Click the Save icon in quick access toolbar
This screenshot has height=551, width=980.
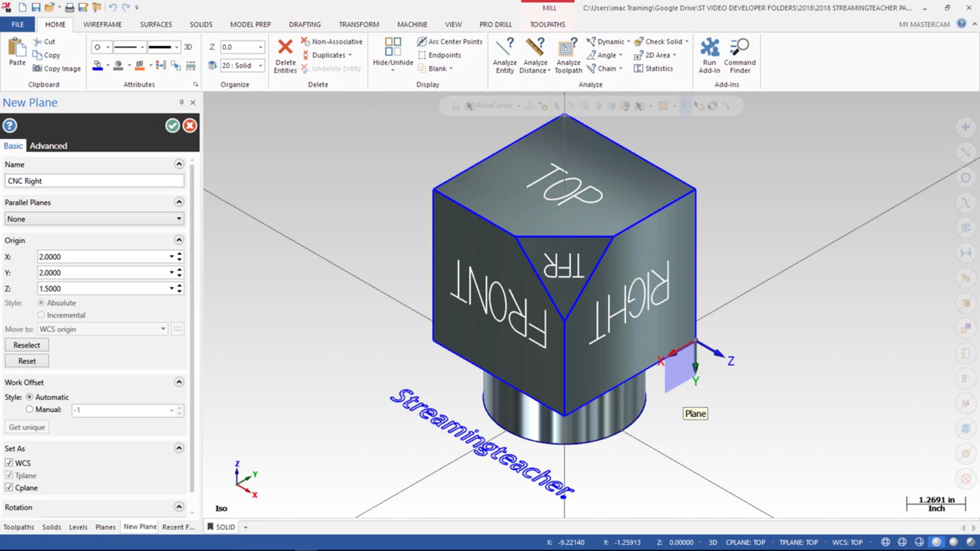coord(36,7)
